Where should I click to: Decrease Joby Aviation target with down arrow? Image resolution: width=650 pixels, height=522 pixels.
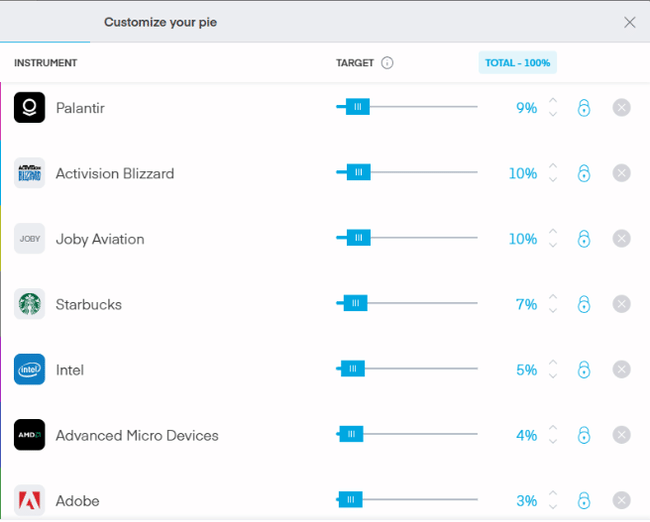click(553, 246)
